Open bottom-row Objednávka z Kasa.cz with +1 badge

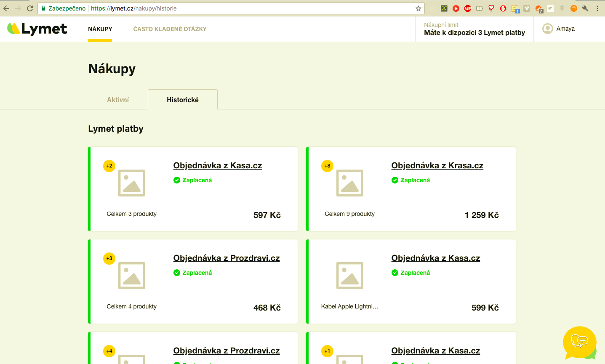[436, 351]
